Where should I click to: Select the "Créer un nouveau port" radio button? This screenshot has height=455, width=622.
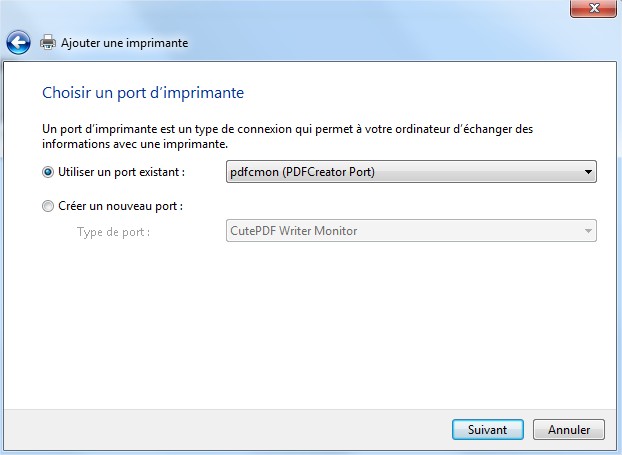coord(48,206)
